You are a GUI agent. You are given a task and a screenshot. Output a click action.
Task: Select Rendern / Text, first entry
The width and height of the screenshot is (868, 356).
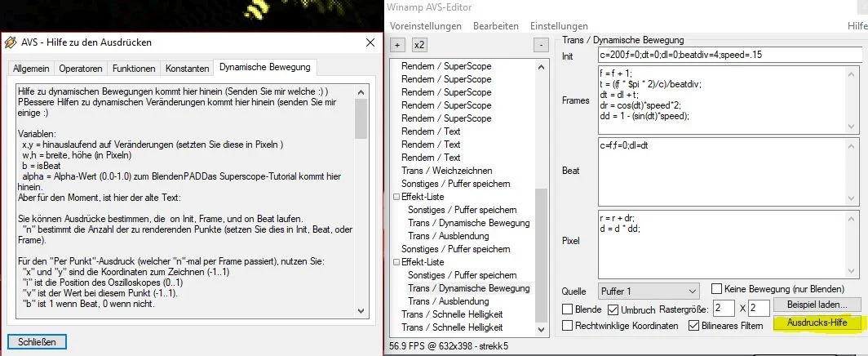click(x=431, y=131)
